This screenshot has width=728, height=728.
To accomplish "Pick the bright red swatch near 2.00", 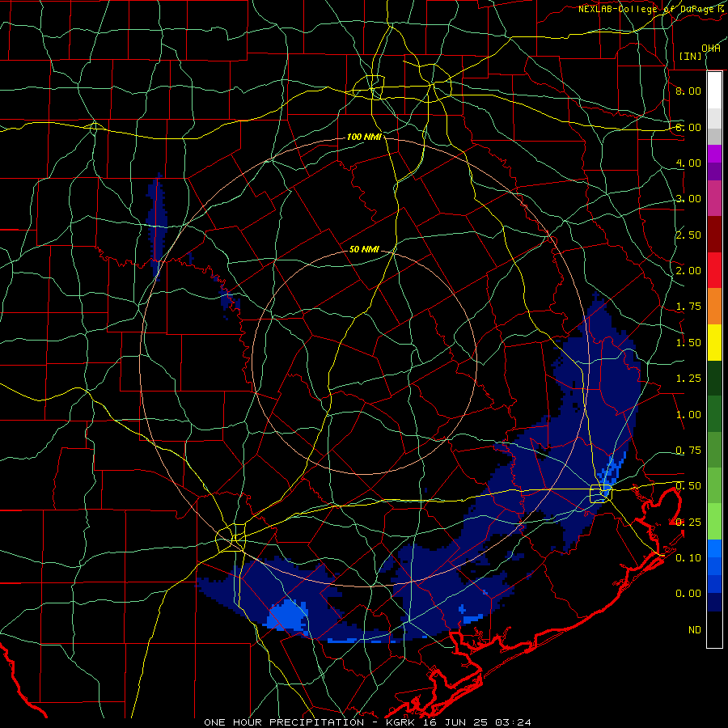I will 714,271.
